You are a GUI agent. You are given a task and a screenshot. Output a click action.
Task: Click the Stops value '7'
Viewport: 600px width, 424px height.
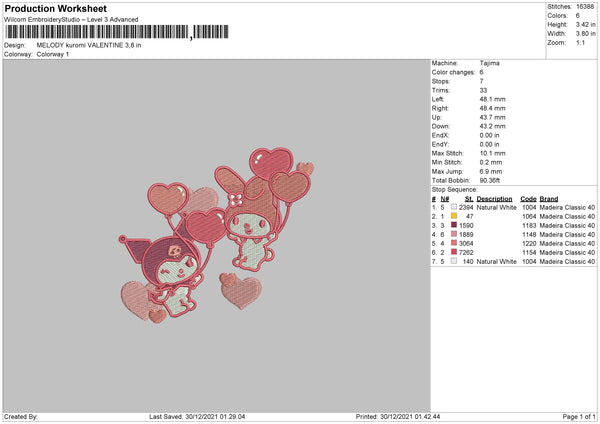tap(482, 81)
